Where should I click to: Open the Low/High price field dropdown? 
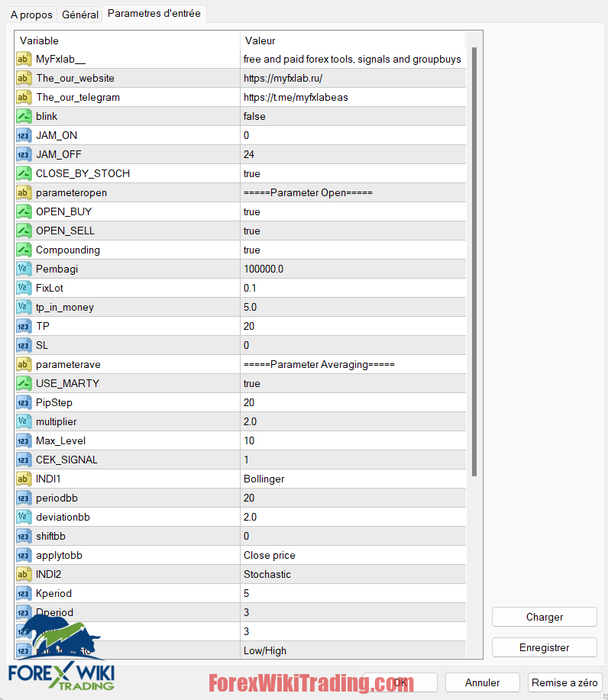click(351, 650)
